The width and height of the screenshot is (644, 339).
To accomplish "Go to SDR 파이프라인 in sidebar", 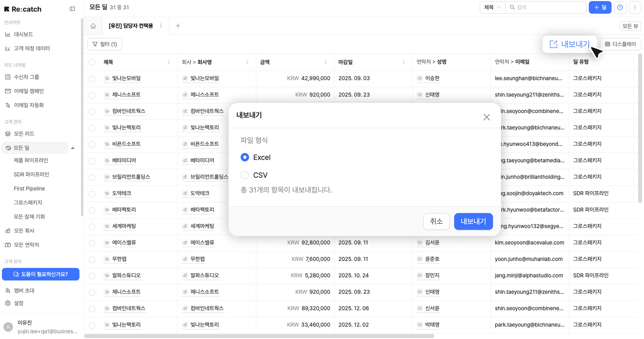I will click(x=31, y=174).
